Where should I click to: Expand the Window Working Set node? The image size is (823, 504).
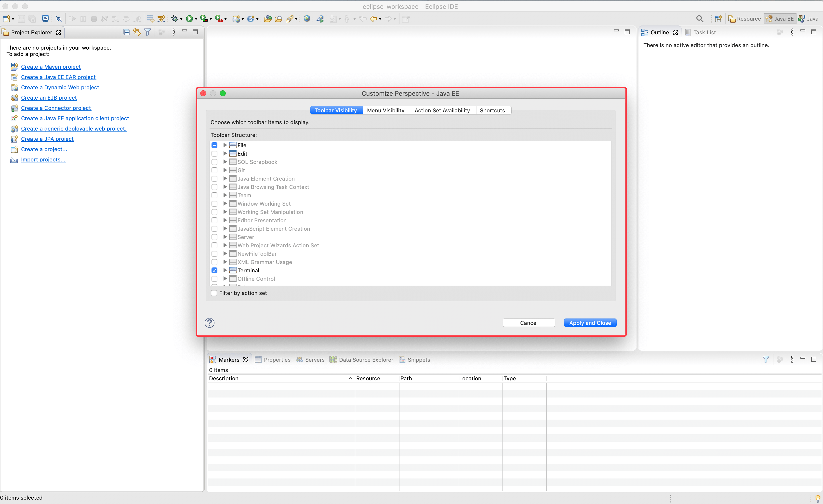pyautogui.click(x=225, y=203)
